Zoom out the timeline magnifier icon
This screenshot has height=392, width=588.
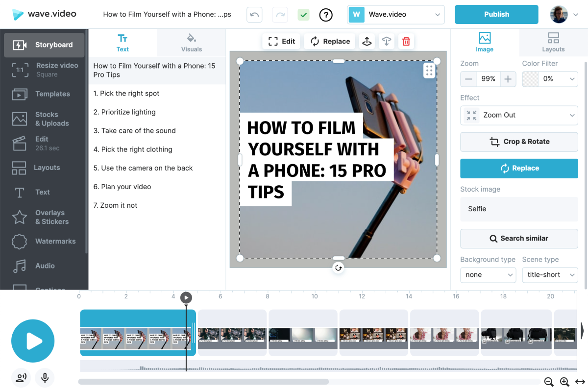pos(549,382)
